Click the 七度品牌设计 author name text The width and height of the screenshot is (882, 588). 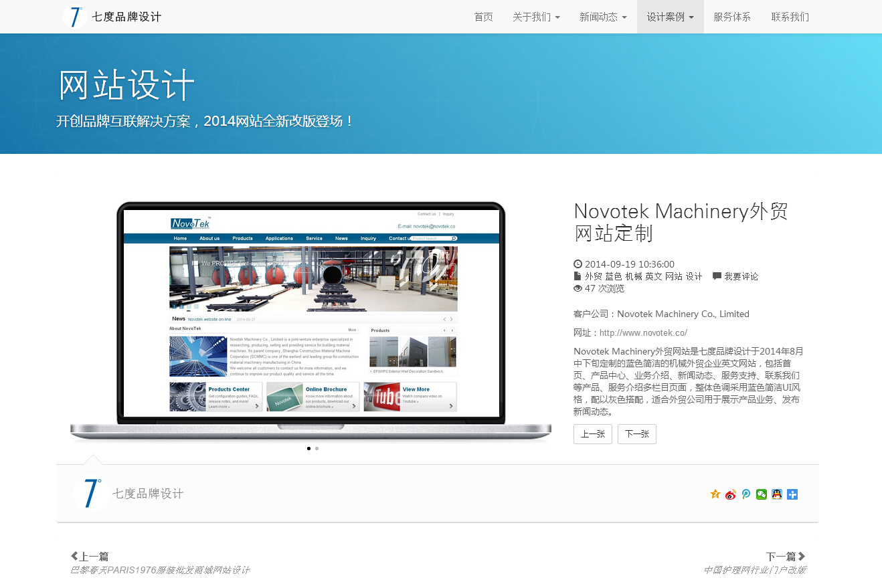[148, 494]
